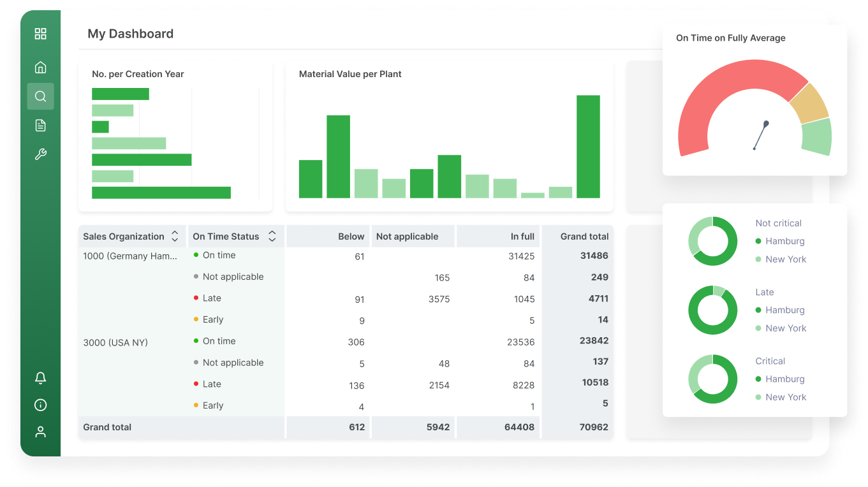Select the Not applicable column header
Viewport: 868px width, 487px height.
pyautogui.click(x=407, y=236)
